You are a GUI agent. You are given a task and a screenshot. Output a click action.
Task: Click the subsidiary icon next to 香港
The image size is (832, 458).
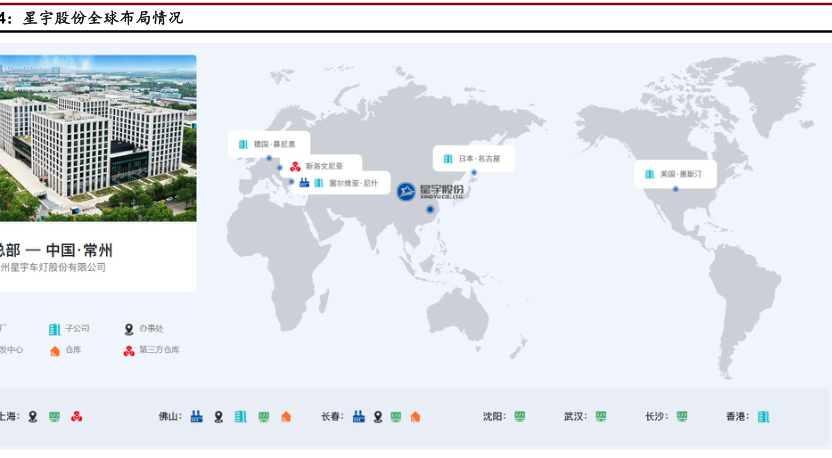click(x=764, y=416)
